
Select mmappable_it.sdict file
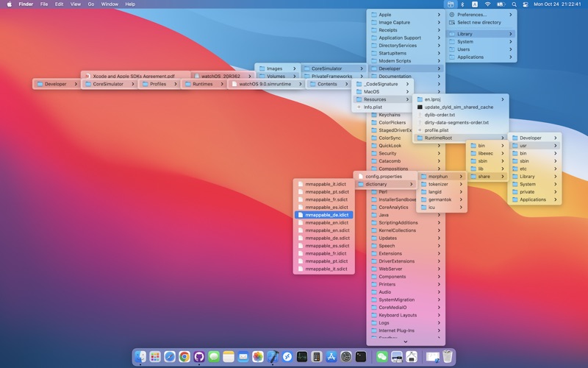[x=323, y=269]
